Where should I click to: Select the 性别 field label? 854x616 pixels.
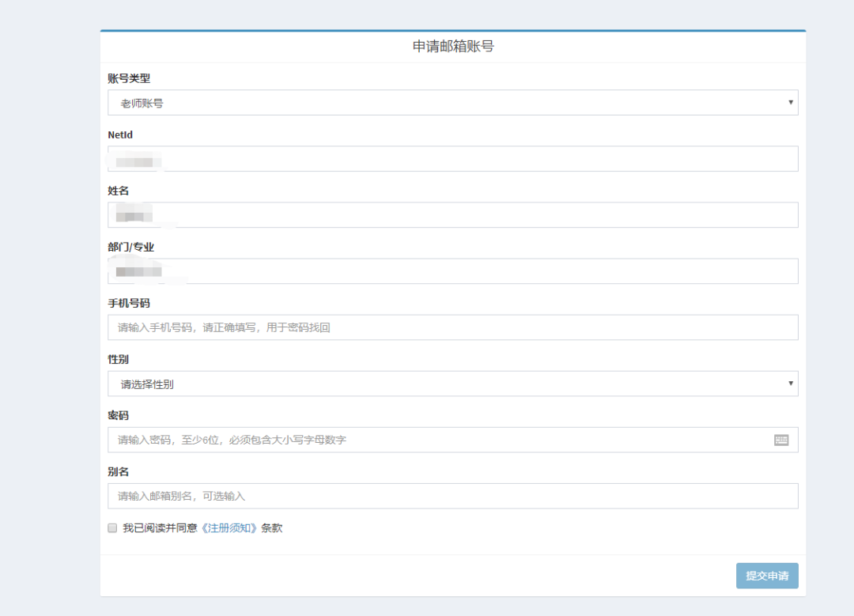click(x=118, y=359)
